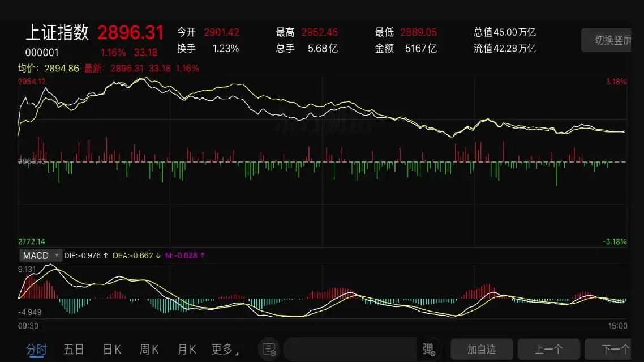Open the notes icon beside comment field

[269, 350]
